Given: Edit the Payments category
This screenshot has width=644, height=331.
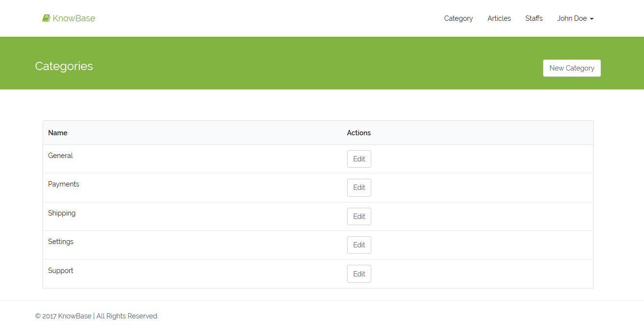Looking at the screenshot, I should [359, 187].
